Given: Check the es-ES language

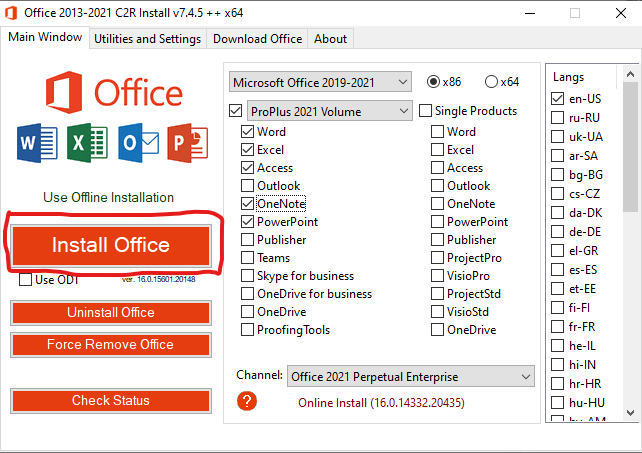Looking at the screenshot, I should [557, 270].
